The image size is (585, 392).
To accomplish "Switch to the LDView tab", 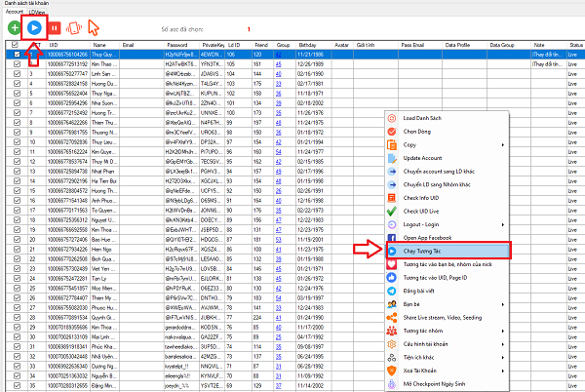I will 37,12.
